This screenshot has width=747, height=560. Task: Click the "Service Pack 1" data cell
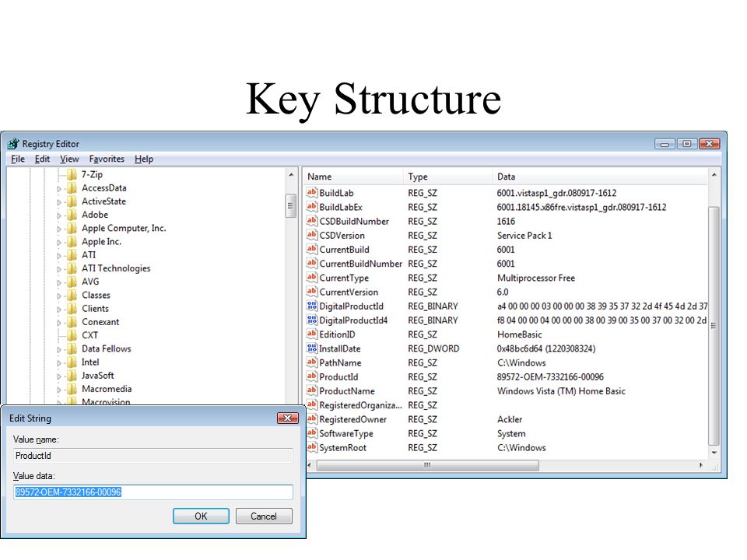coord(524,235)
